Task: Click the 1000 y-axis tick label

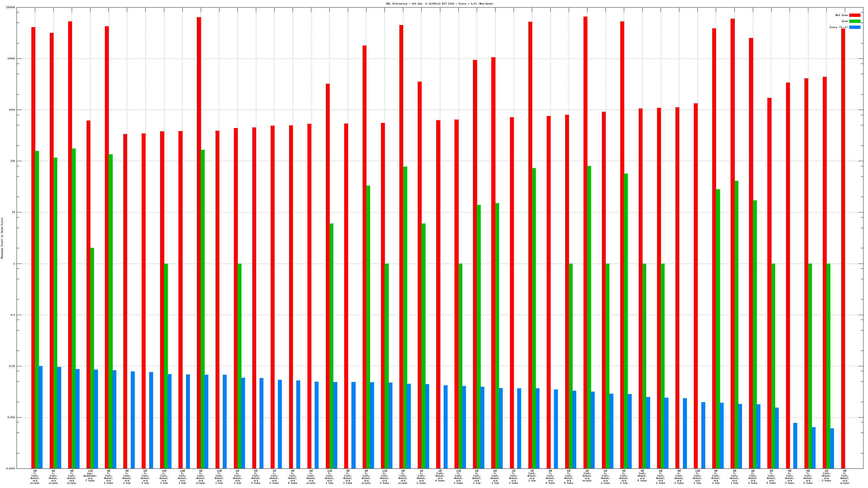Action: tap(12, 110)
